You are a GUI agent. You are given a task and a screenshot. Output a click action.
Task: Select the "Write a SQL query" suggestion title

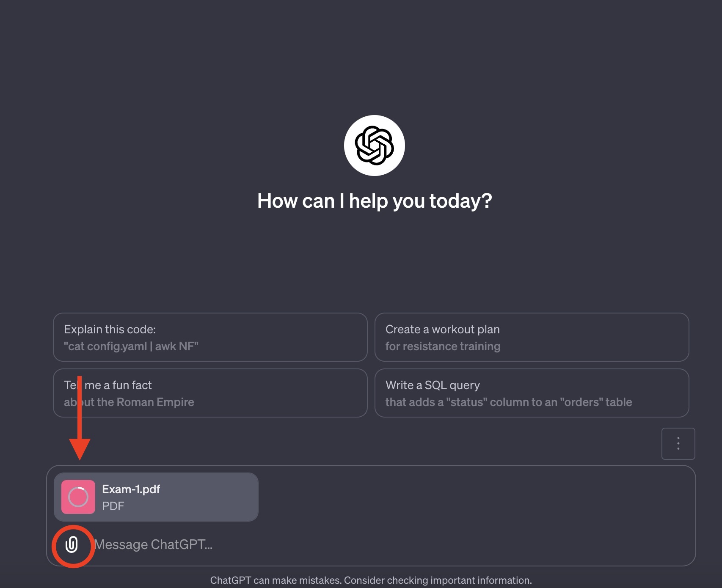tap(433, 385)
